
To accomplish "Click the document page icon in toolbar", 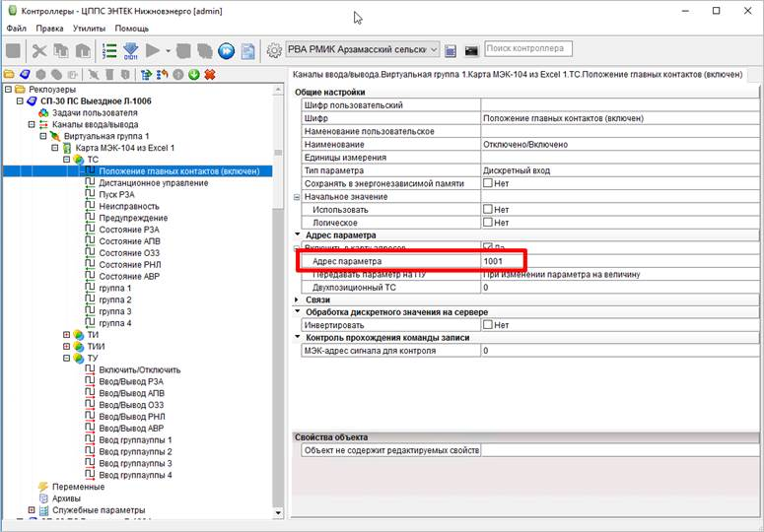I will coord(248,50).
